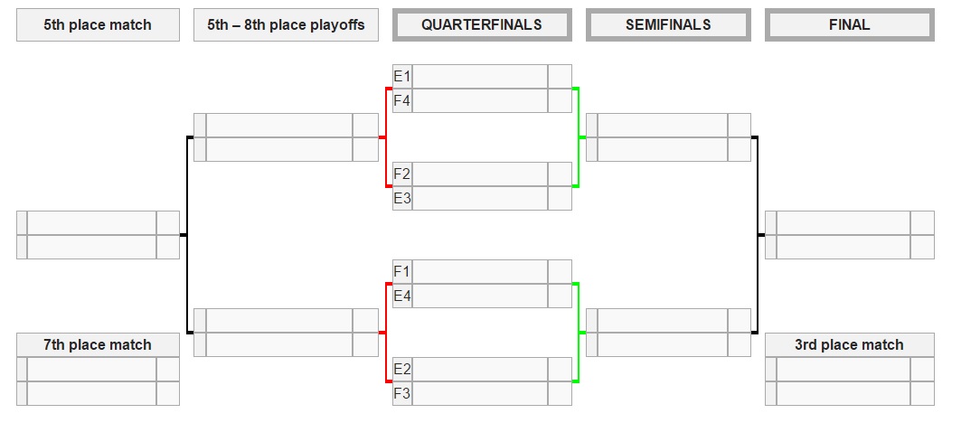The height and width of the screenshot is (423, 980).
Task: Click the 3rd place match label
Action: click(x=849, y=344)
